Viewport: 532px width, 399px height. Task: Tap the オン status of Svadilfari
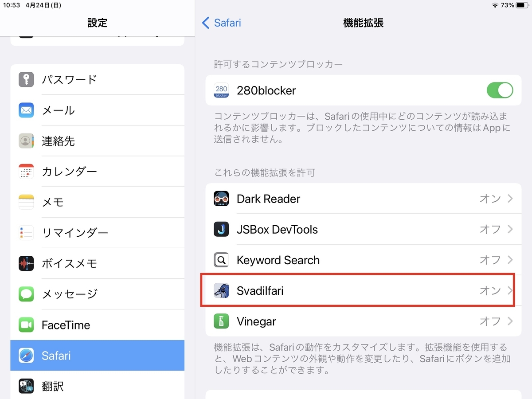click(x=490, y=291)
